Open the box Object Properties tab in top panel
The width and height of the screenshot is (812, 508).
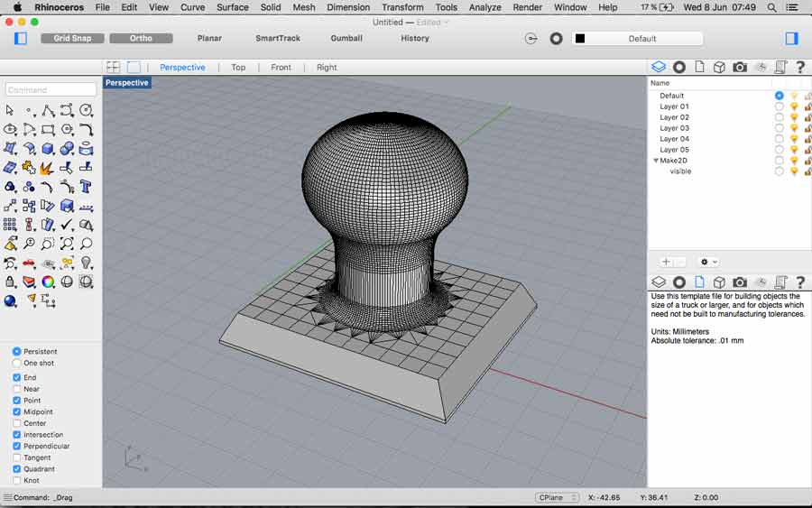[719, 67]
